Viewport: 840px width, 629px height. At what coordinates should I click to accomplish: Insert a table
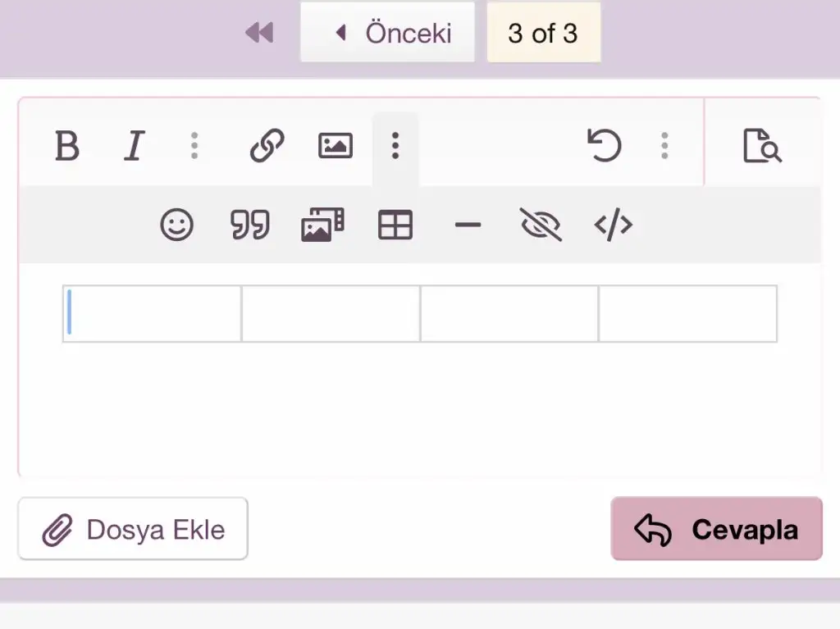(395, 225)
